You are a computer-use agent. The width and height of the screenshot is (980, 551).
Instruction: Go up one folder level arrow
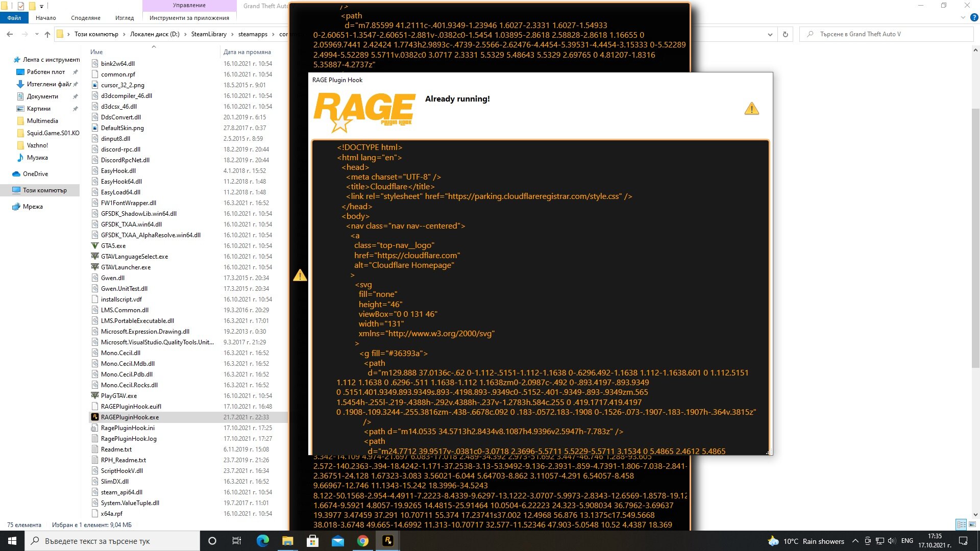coord(47,34)
